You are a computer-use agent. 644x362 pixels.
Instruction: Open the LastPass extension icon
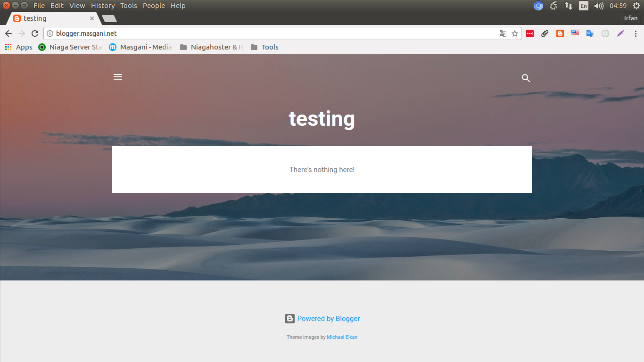(530, 33)
